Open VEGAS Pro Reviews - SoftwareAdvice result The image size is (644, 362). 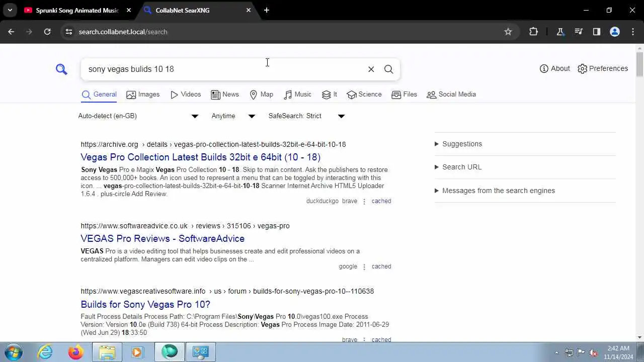click(x=163, y=239)
